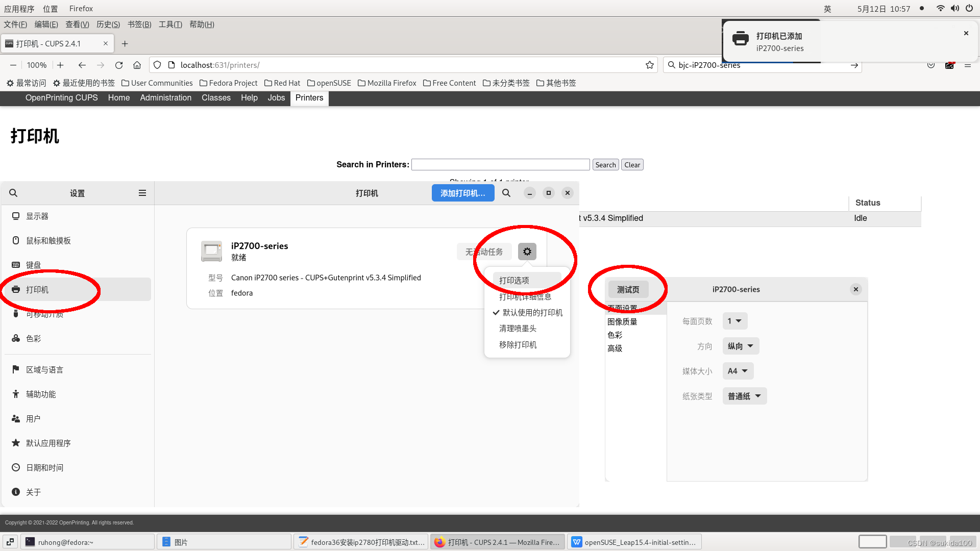This screenshot has width=980, height=551.
Task: Open the settings hamburger menu
Action: [142, 193]
